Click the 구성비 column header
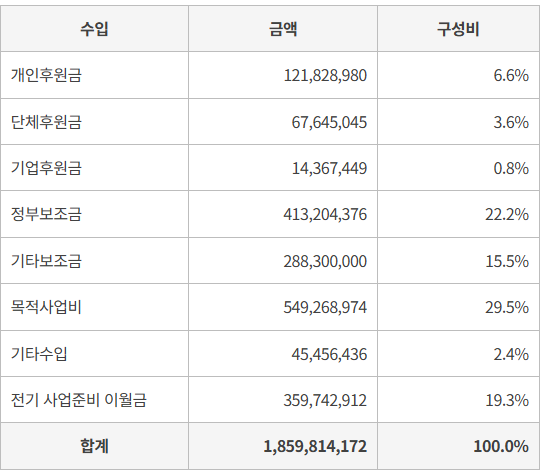Screen dimensions: 541x474 tap(458, 29)
